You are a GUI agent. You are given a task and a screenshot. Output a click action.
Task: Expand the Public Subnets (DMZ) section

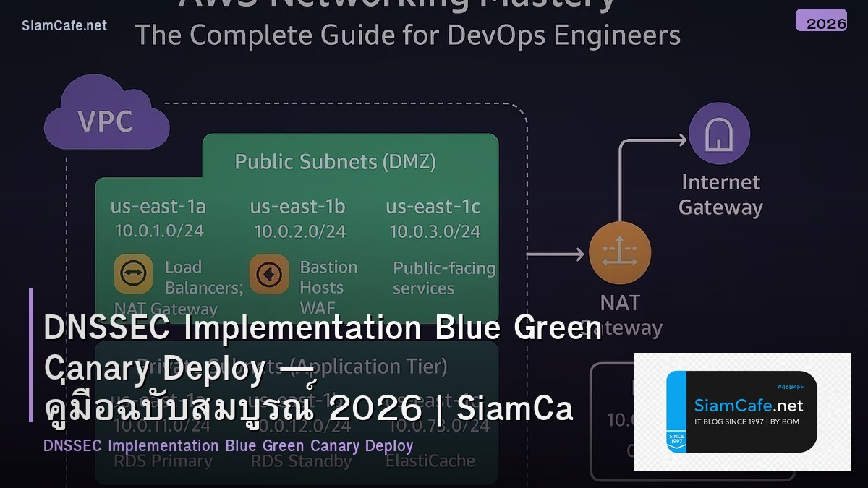(x=335, y=162)
